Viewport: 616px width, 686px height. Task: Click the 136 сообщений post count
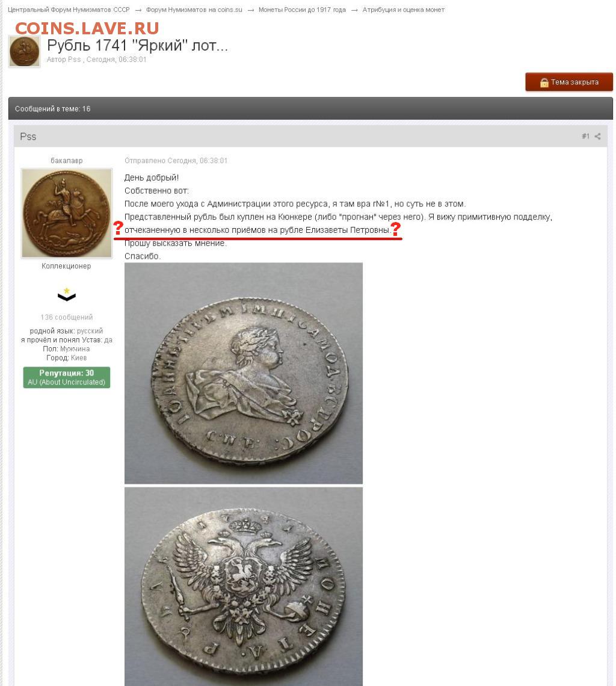click(67, 317)
